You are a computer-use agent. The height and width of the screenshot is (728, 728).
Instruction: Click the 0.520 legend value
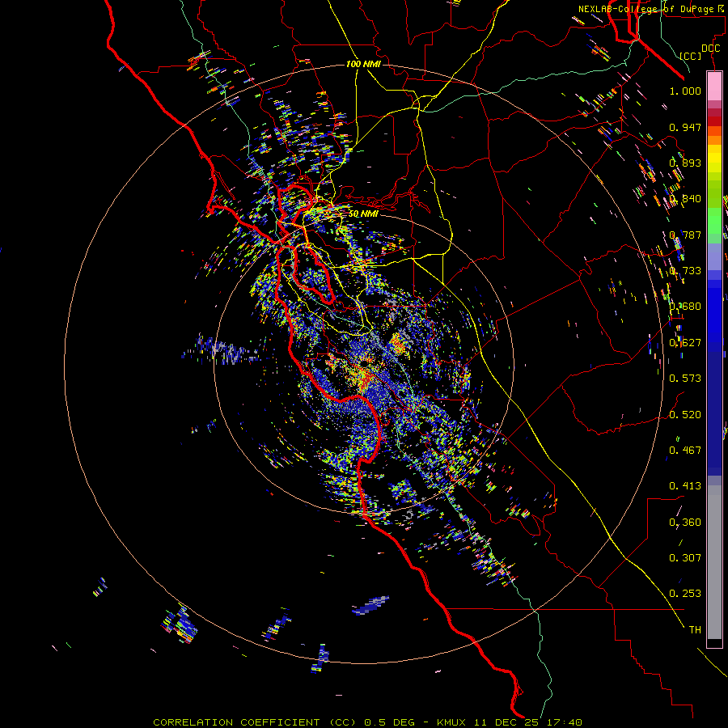click(x=685, y=415)
